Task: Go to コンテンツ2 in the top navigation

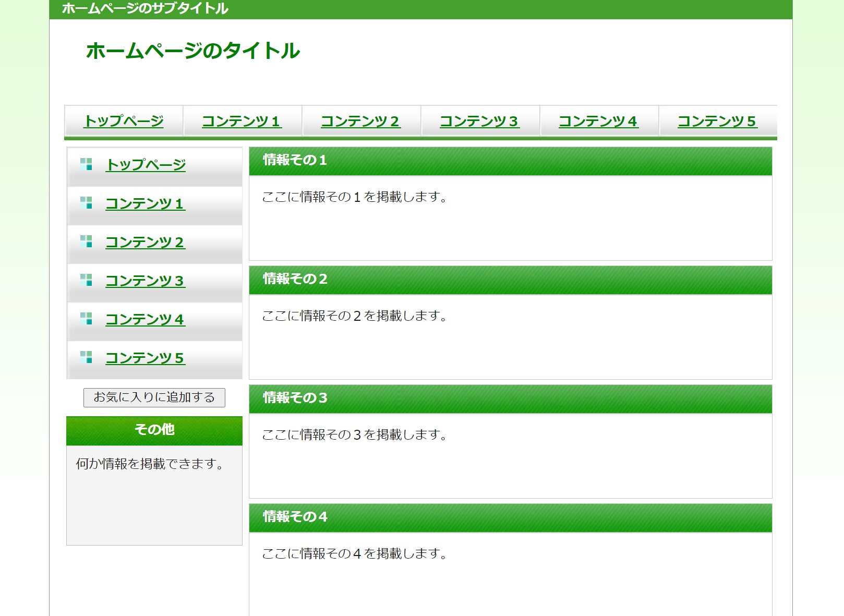Action: click(x=361, y=121)
